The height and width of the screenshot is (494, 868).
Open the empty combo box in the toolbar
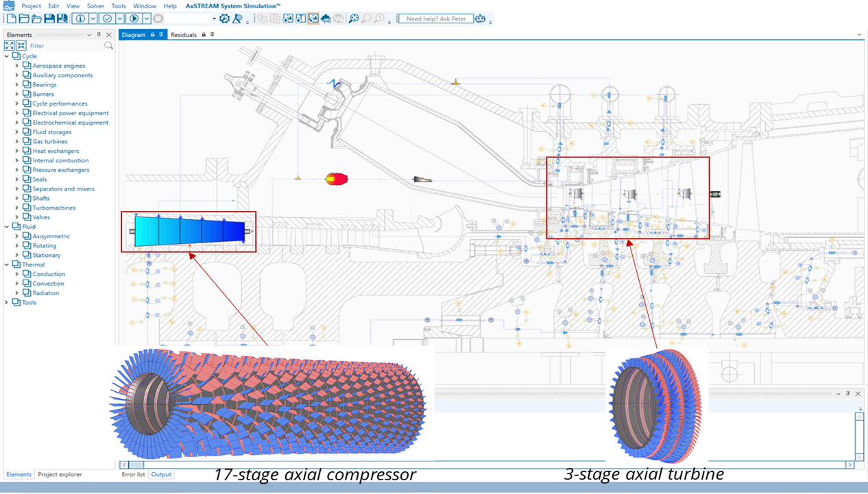[x=191, y=18]
